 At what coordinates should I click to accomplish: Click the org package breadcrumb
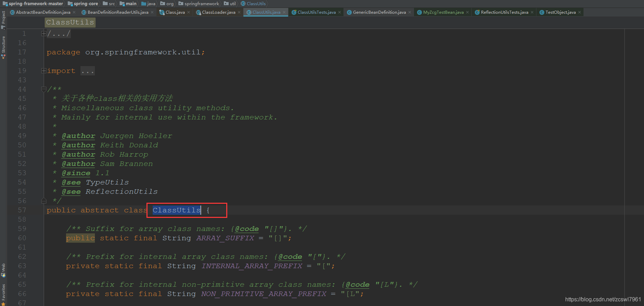point(167,3)
